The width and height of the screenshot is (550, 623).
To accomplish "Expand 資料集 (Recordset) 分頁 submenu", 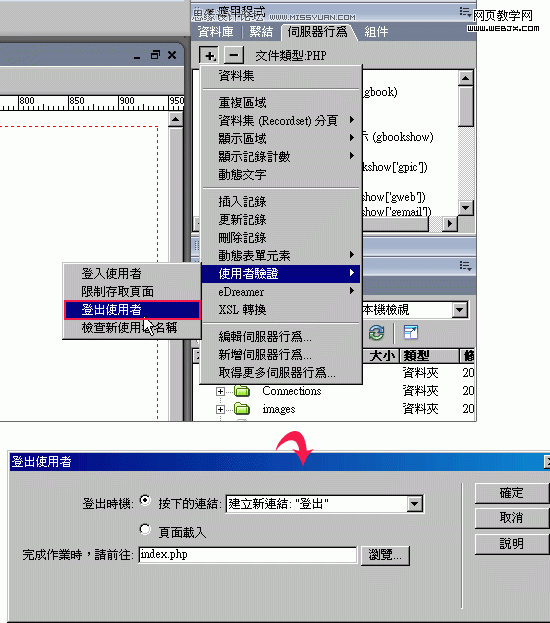I will coord(281,120).
